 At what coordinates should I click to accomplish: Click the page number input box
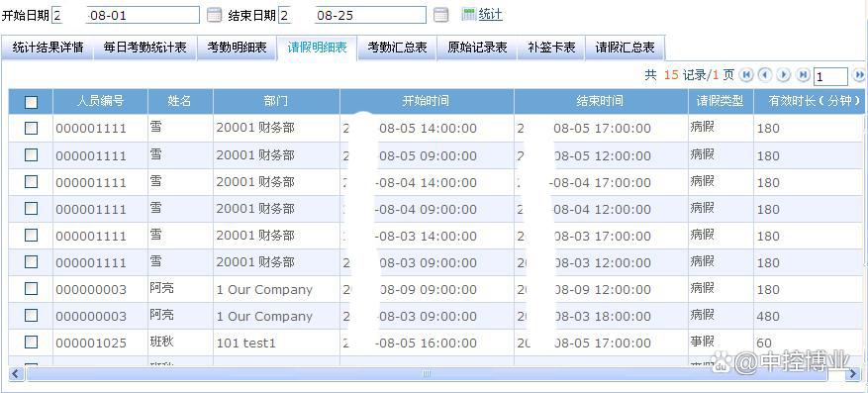[x=830, y=76]
